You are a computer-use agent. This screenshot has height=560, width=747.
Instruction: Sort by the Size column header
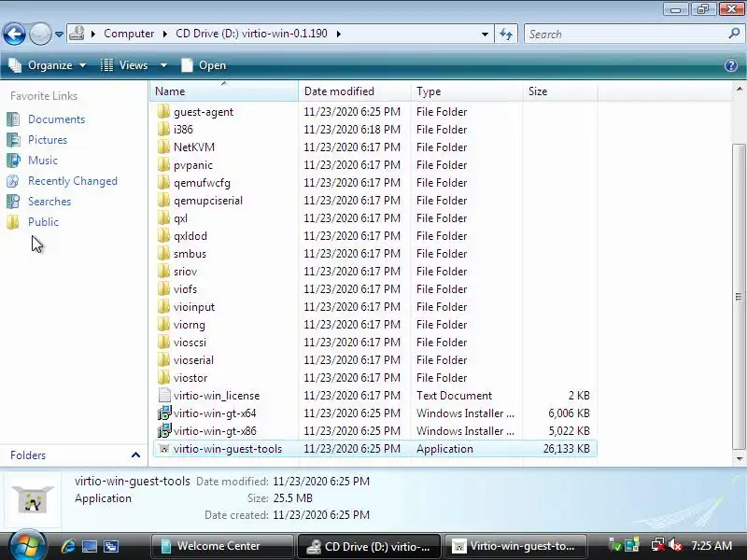559,91
